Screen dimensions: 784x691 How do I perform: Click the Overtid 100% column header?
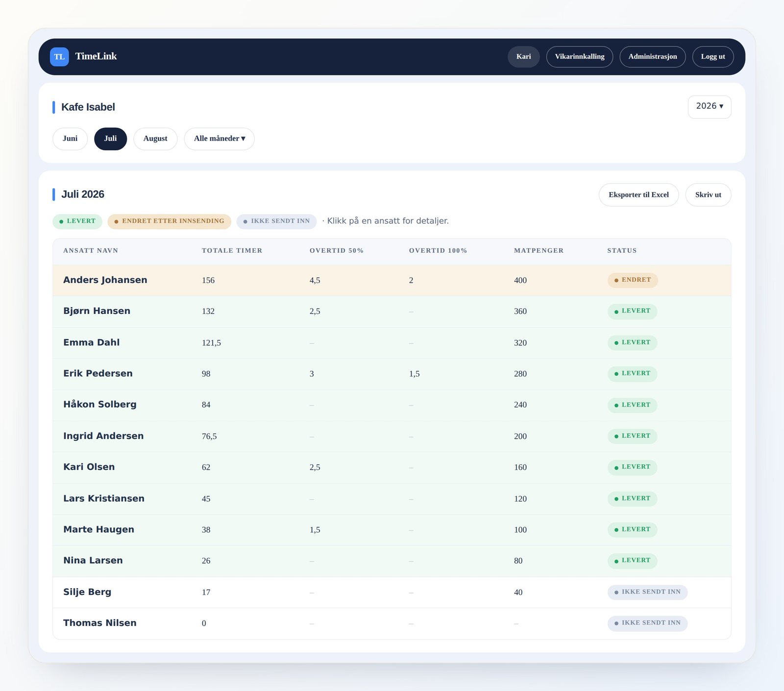click(438, 251)
